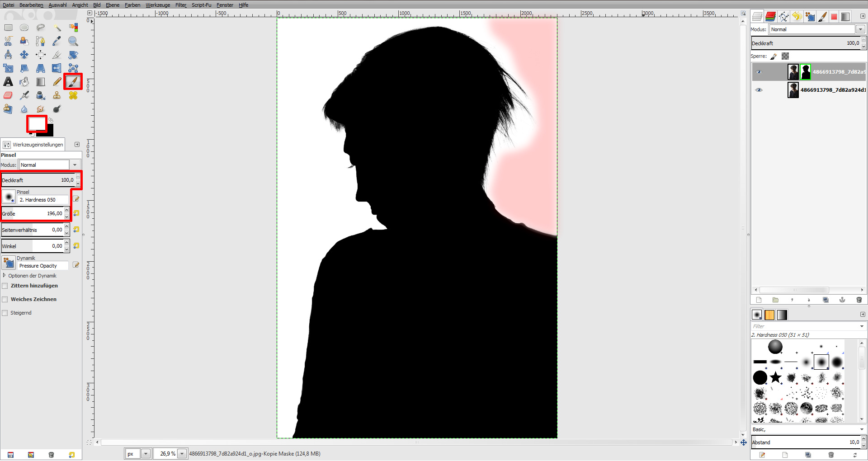Open the Filter menu
The height and width of the screenshot is (461, 868).
(x=180, y=5)
